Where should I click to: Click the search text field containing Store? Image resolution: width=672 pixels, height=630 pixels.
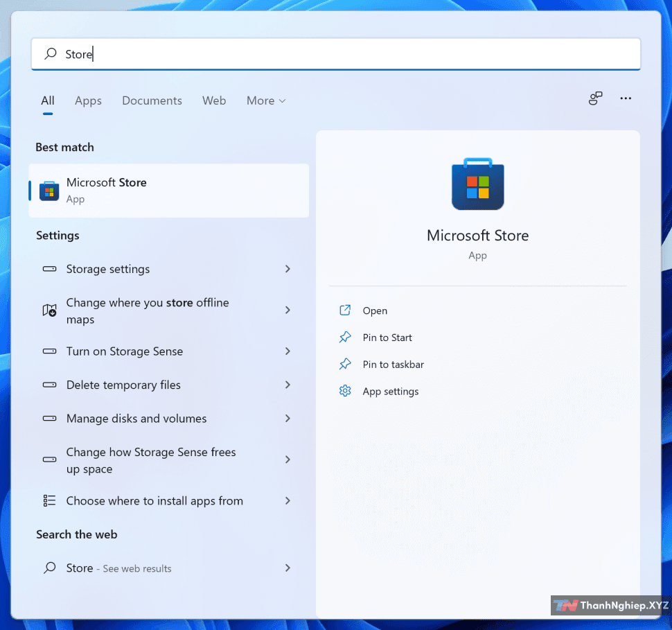(x=335, y=54)
